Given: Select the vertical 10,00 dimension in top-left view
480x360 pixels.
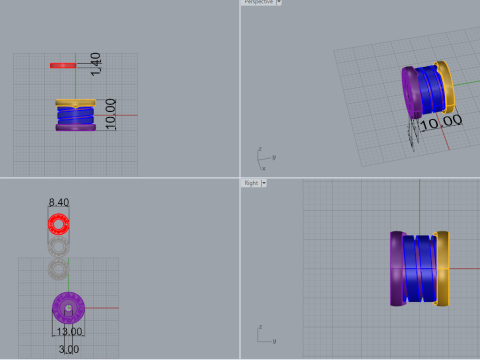Looking at the screenshot, I should [111, 114].
